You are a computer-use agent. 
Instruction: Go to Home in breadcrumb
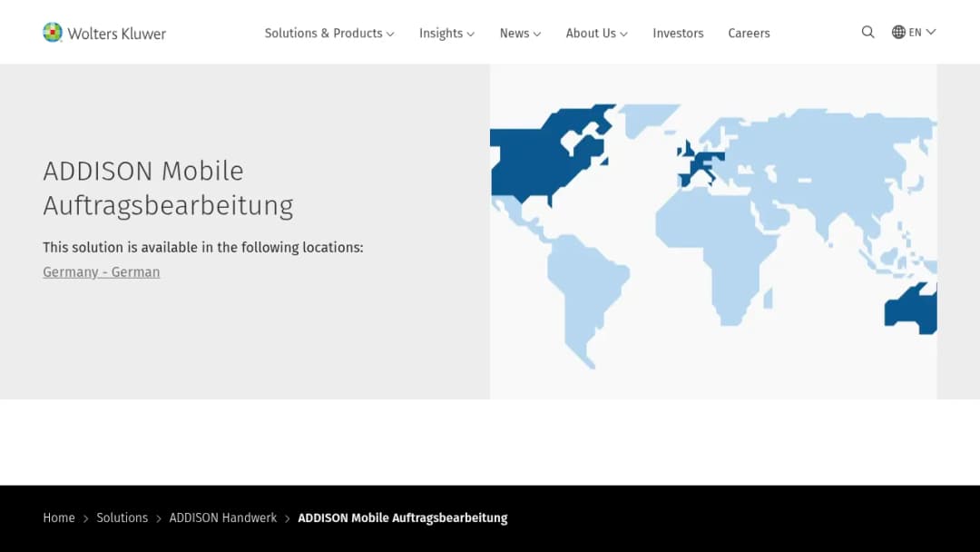pos(59,517)
